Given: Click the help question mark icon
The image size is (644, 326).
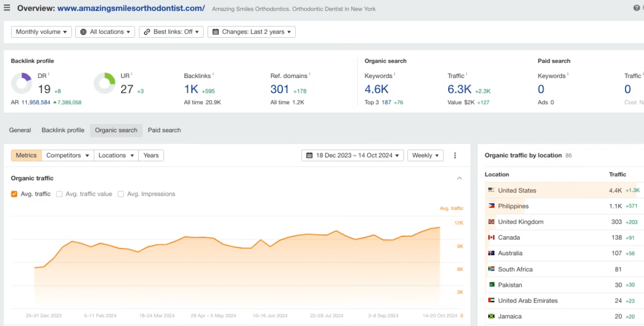Looking at the screenshot, I should pyautogui.click(x=636, y=8).
